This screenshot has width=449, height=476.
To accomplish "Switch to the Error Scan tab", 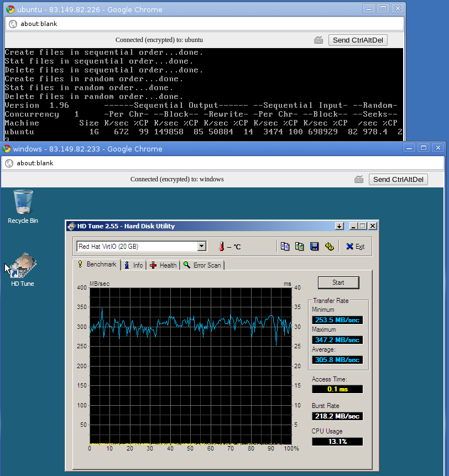I will tap(202, 265).
